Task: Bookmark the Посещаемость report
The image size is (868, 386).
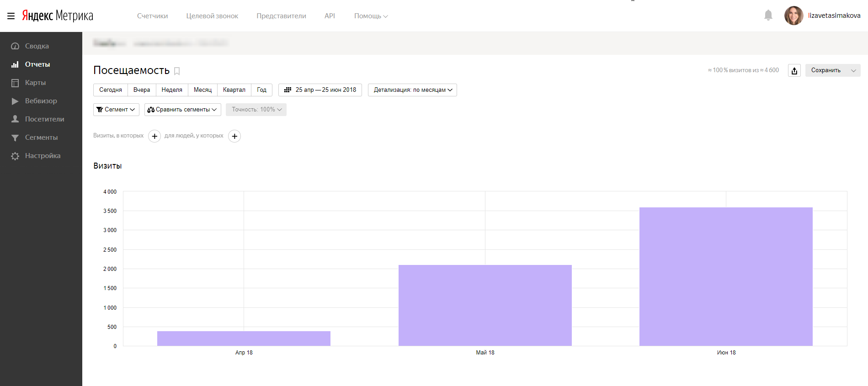Action: click(x=177, y=71)
